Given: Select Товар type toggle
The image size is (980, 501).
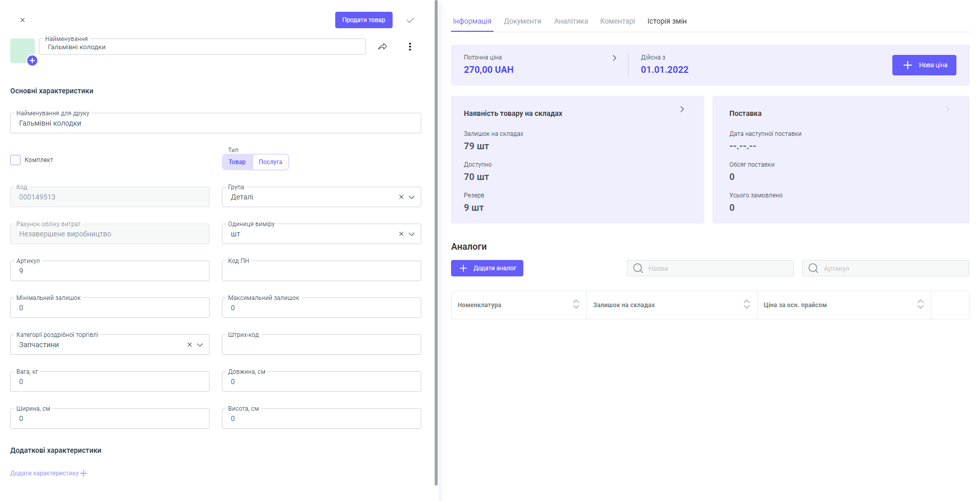Looking at the screenshot, I should point(237,162).
